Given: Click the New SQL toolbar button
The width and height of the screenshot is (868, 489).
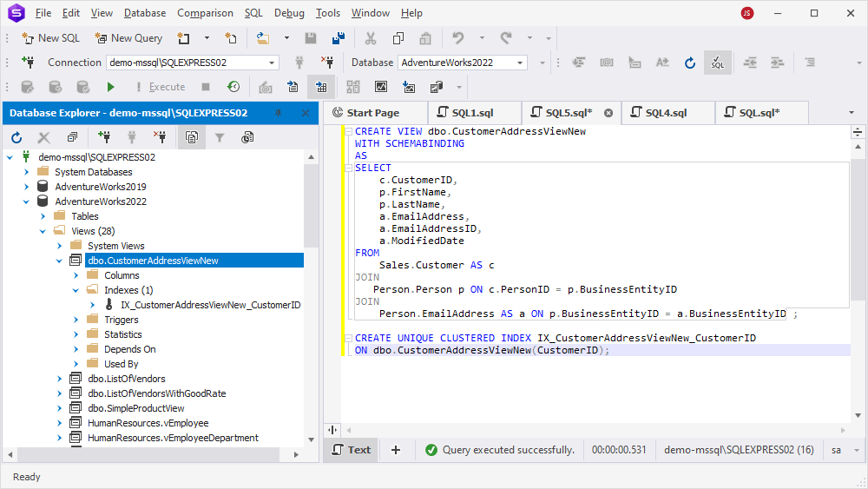Looking at the screenshot, I should [x=50, y=38].
